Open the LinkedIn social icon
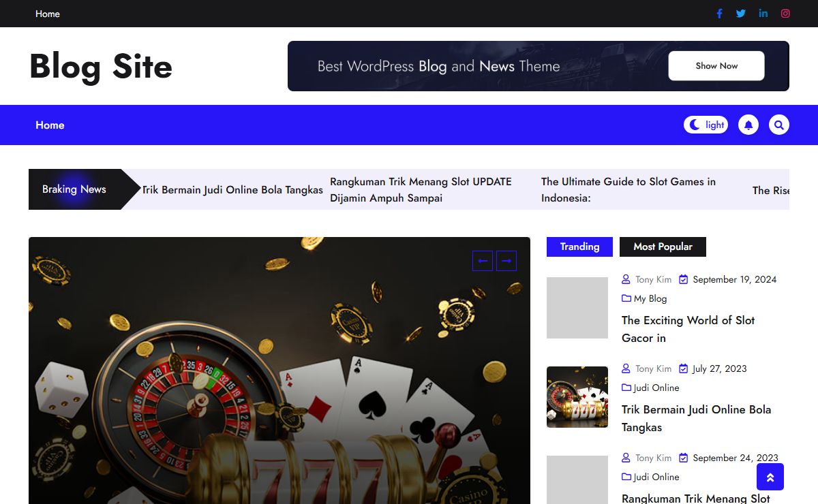This screenshot has height=504, width=818. 763,14
